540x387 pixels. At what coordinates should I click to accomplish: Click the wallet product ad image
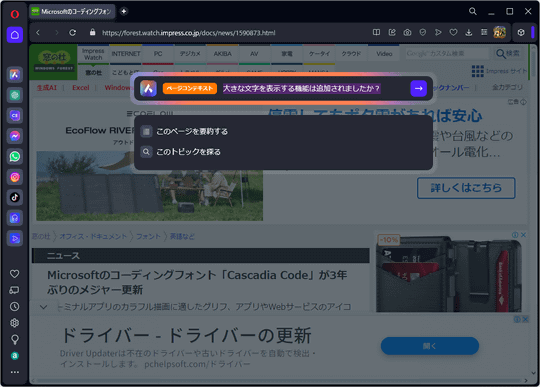pos(449,273)
